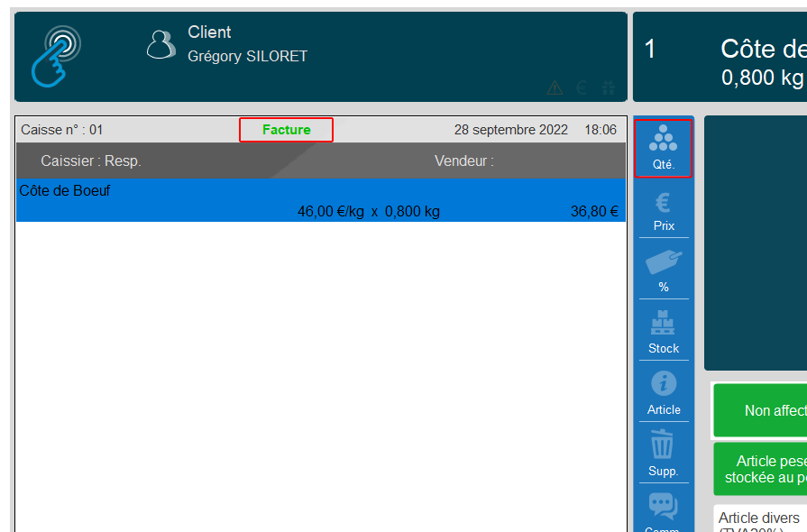Delete line with Supp. trash icon

pos(664,454)
